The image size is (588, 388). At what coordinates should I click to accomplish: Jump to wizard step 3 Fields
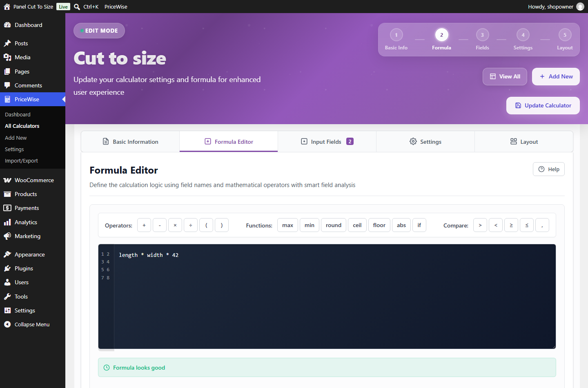pyautogui.click(x=482, y=39)
